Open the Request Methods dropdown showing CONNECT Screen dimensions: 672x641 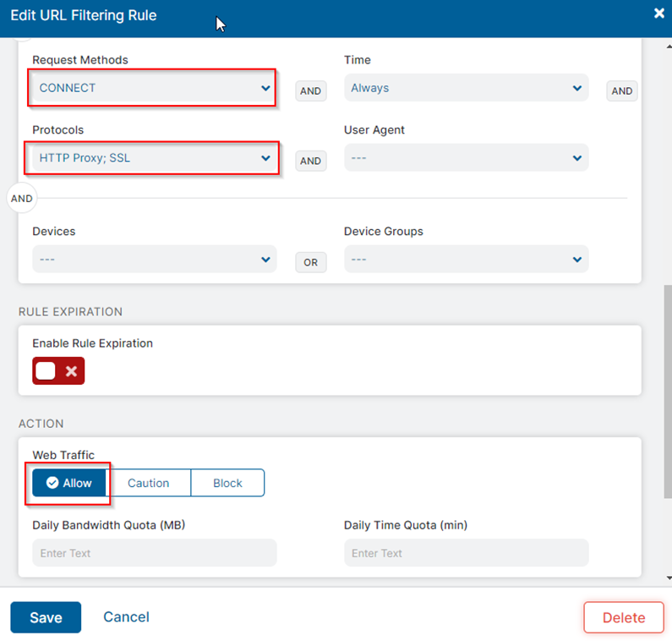[x=155, y=88]
